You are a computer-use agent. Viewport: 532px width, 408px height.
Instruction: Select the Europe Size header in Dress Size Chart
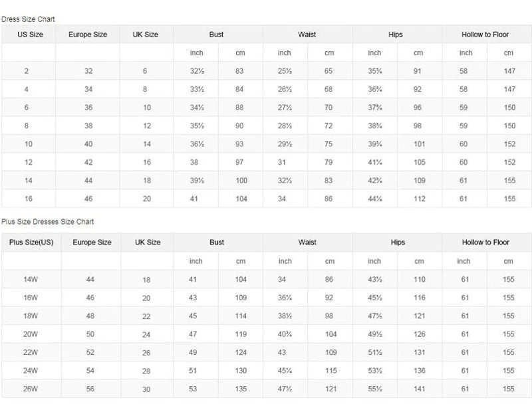pos(88,35)
